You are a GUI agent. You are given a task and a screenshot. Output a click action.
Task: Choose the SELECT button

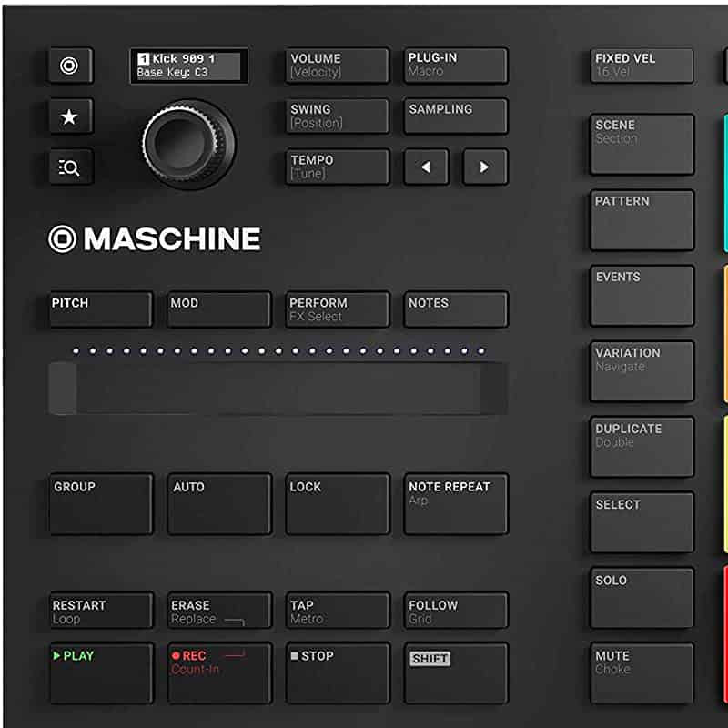pyautogui.click(x=642, y=522)
